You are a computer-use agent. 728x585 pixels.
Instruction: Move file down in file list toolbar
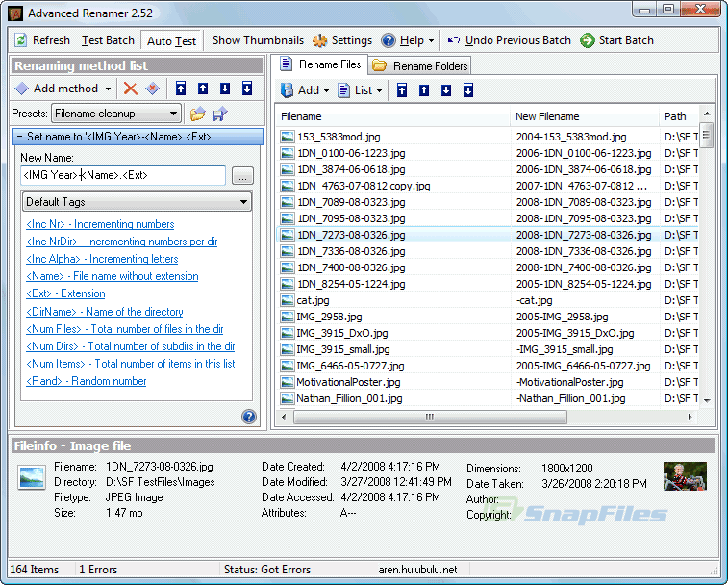click(446, 90)
